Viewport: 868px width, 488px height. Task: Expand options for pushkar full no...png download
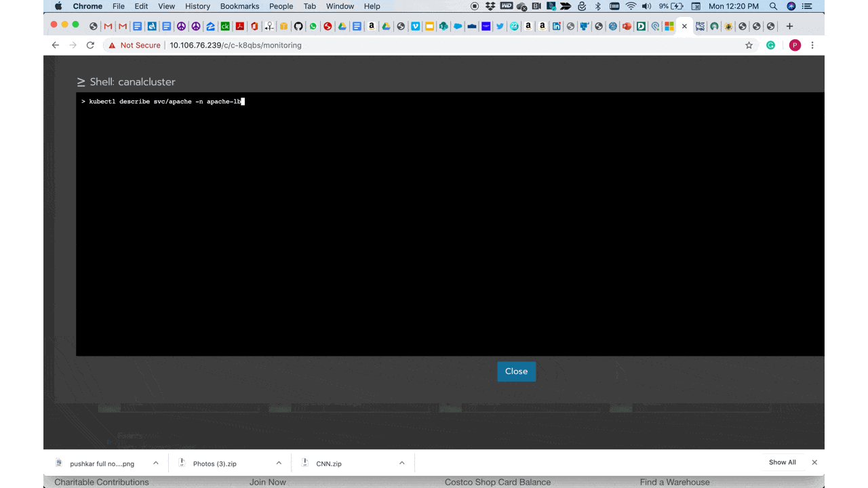coord(155,463)
